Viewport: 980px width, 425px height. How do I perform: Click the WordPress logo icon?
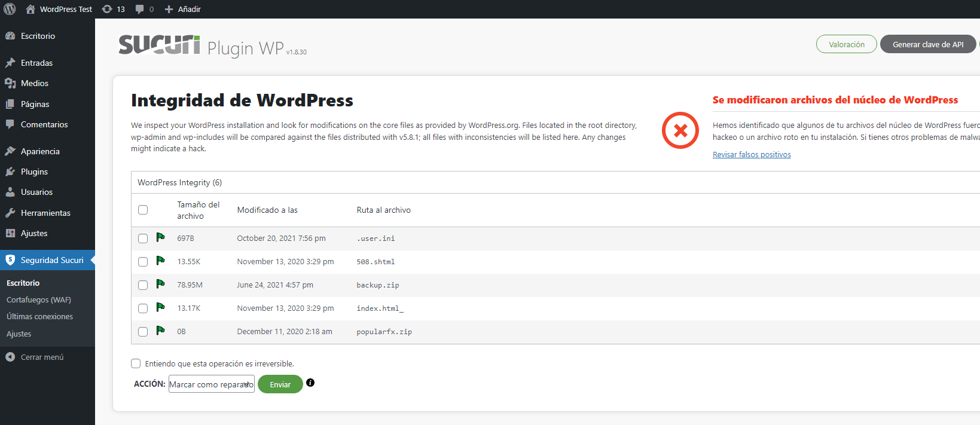[10, 9]
